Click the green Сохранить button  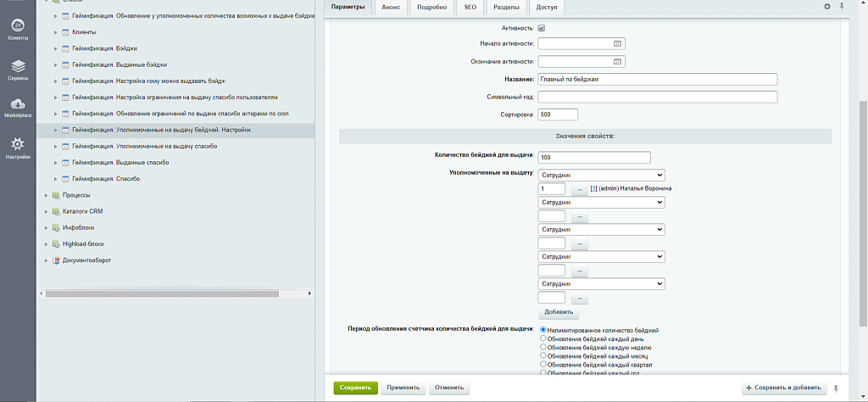coord(355,388)
